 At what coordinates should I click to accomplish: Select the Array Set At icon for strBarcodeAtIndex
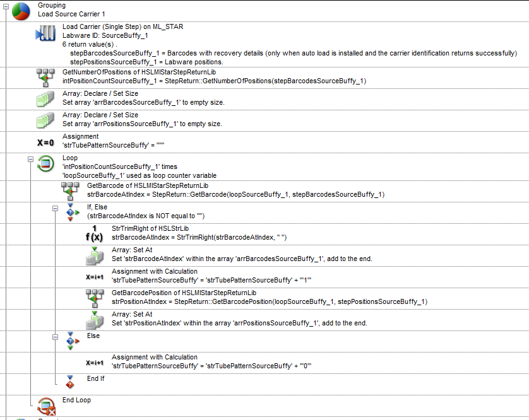[95, 255]
